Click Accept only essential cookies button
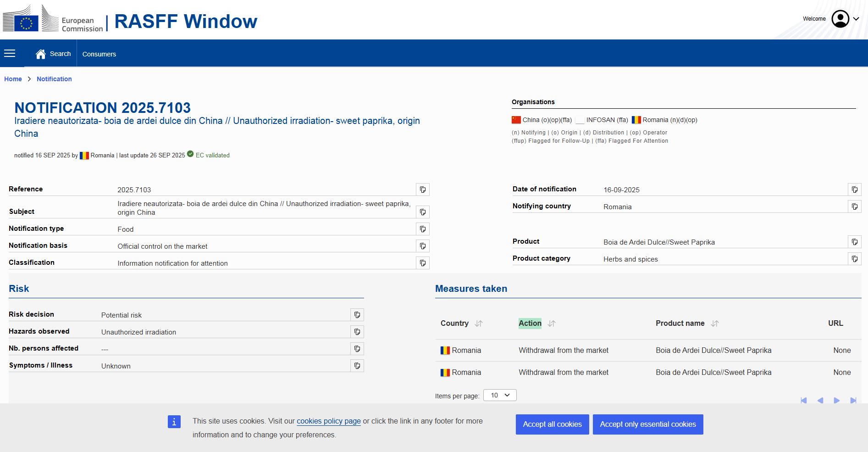 tap(647, 424)
